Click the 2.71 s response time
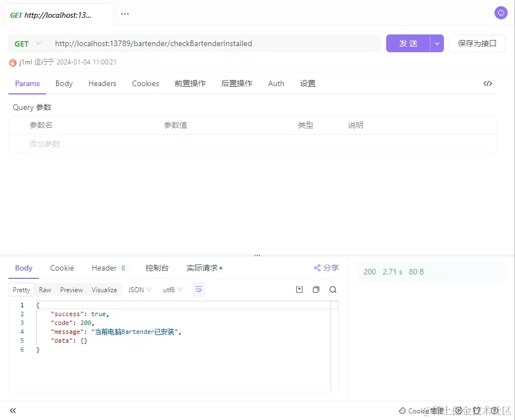Screen dimensions: 515x420 tap(392, 272)
